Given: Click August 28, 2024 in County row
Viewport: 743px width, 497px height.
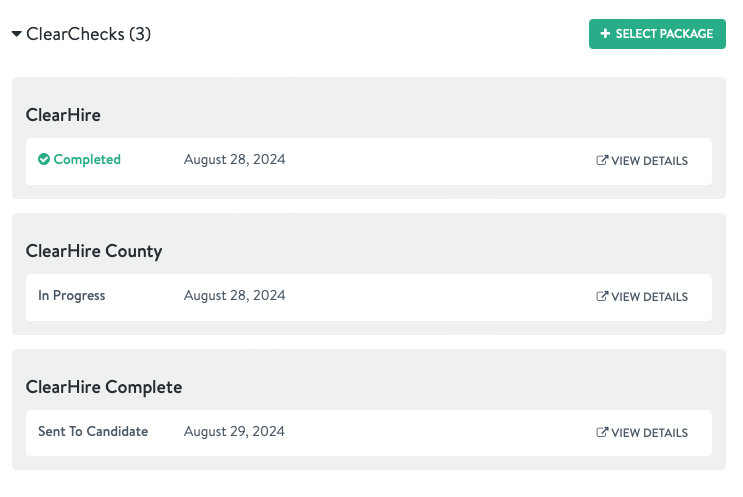Looking at the screenshot, I should point(235,296).
